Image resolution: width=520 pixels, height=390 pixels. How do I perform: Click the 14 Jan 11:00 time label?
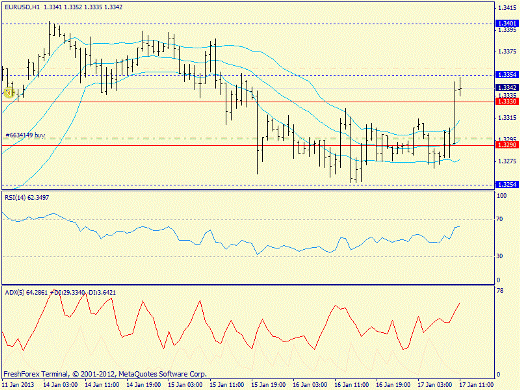[102, 385]
